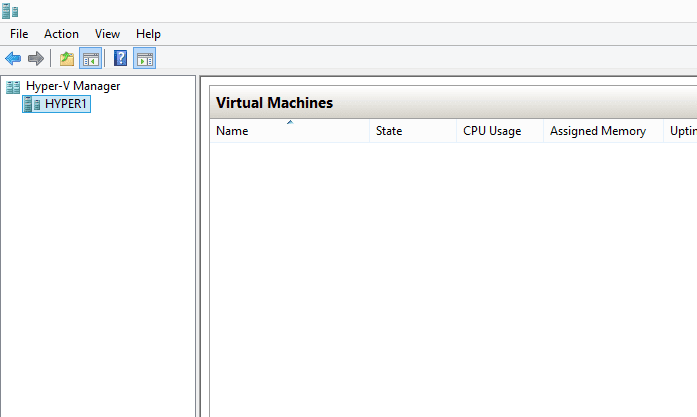Click the Forward arrow toolbar icon

(x=35, y=58)
